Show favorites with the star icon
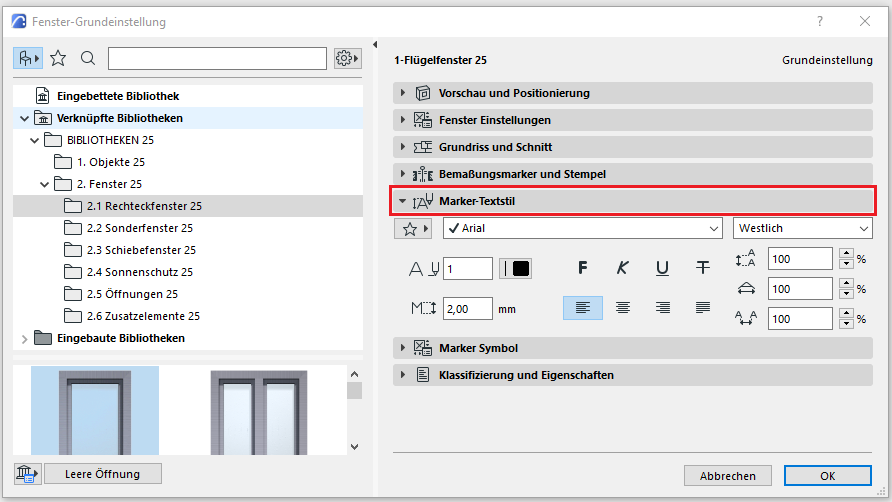Viewport: 892px width, 502px height. click(x=58, y=59)
